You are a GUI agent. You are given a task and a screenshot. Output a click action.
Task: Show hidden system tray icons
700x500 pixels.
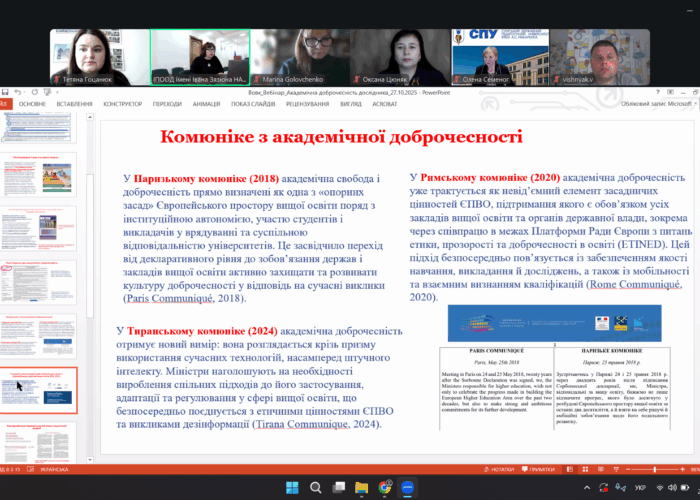click(588, 488)
